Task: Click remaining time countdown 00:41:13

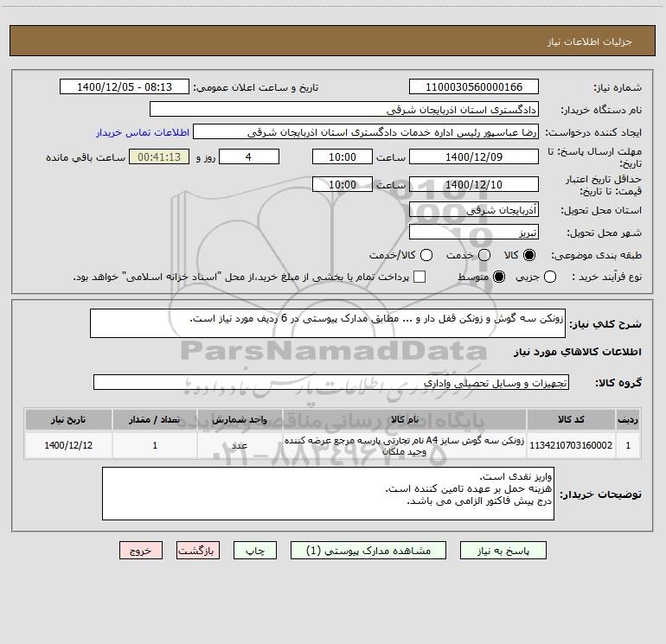Action: [159, 156]
